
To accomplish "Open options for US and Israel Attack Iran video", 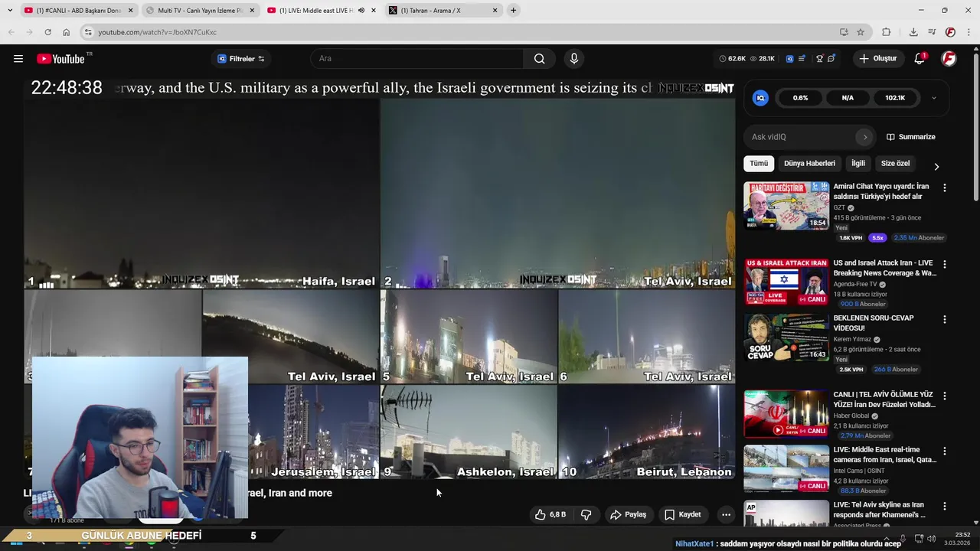I will tap(944, 264).
